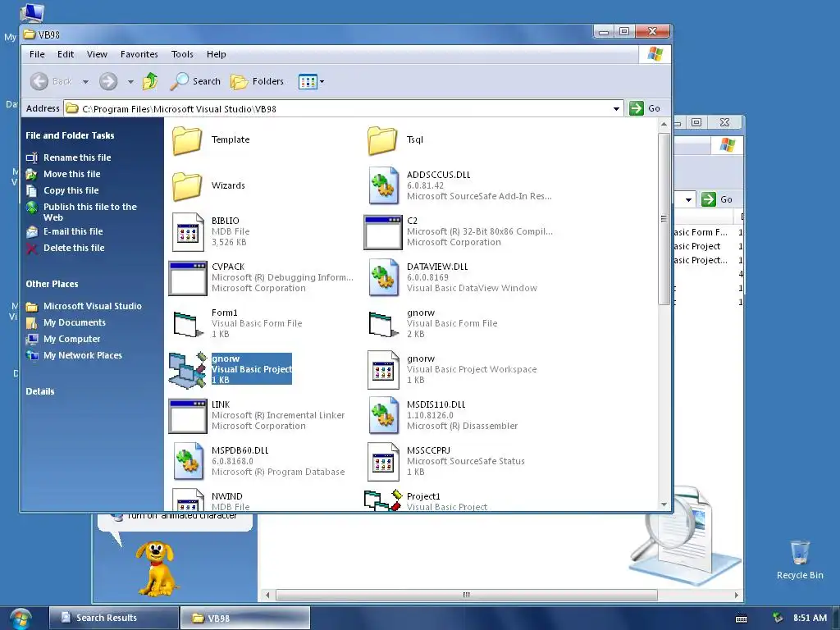Image resolution: width=840 pixels, height=630 pixels.
Task: Select the C2 compiler executable icon
Action: [x=382, y=232]
